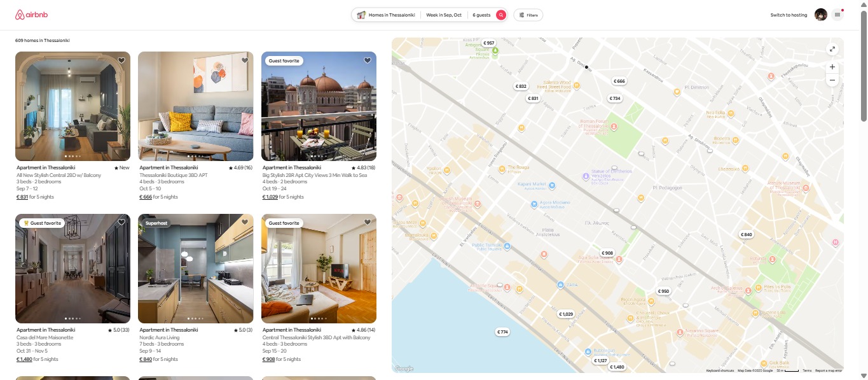
Task: Open Nordic Aura Living listing photo
Action: click(x=195, y=269)
